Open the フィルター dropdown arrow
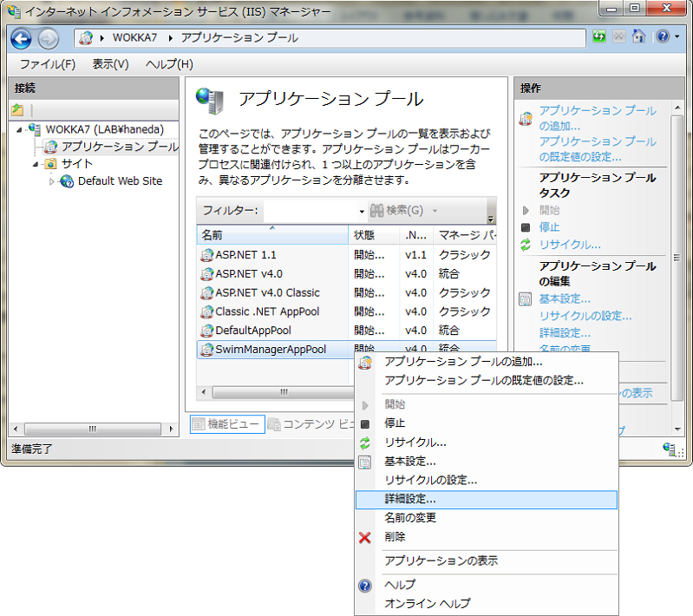The image size is (693, 616). tap(362, 212)
